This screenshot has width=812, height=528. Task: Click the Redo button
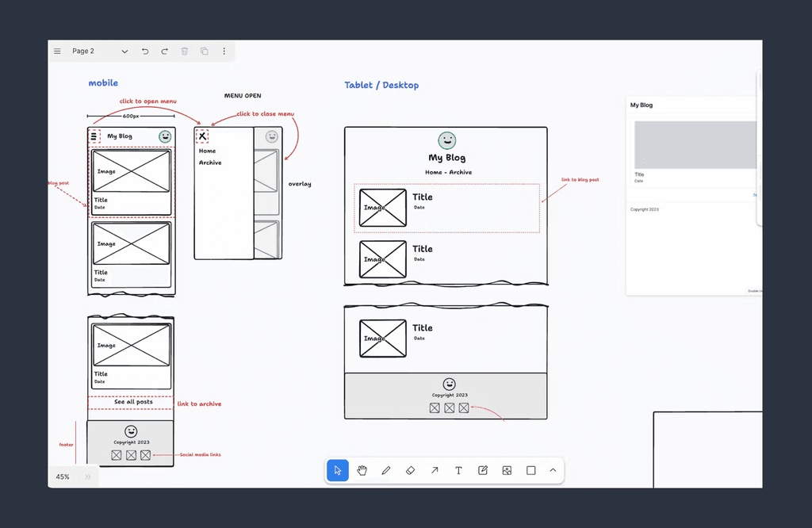tap(164, 51)
